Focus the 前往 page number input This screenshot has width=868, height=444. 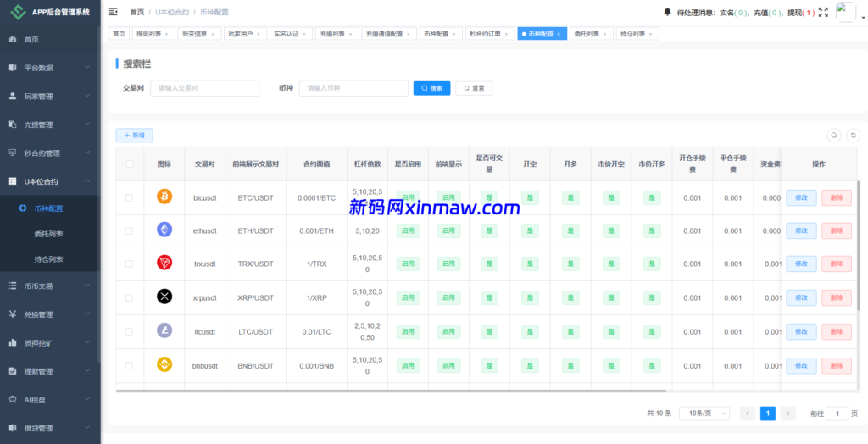[x=837, y=413]
